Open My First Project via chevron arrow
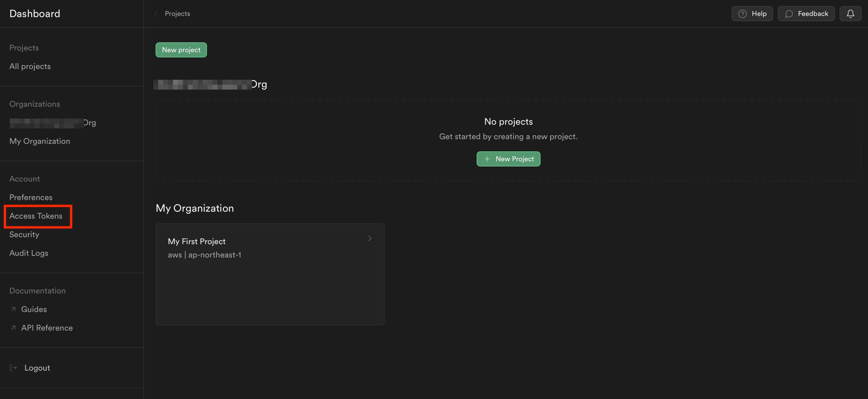Screen dimensions: 868x399 pos(370,238)
